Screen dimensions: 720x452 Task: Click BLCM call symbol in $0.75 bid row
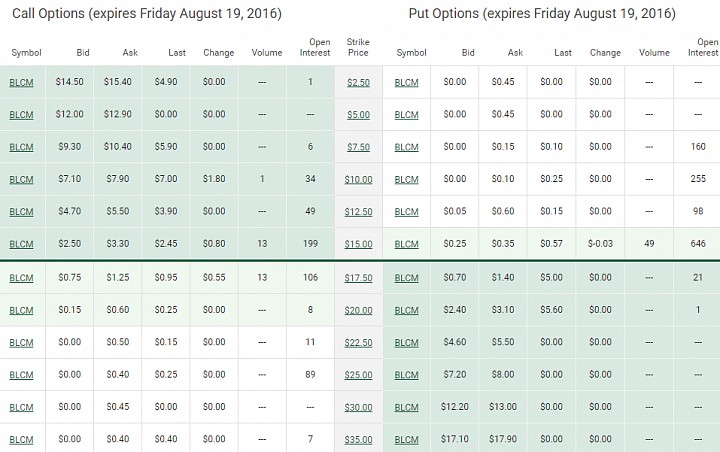tap(21, 278)
